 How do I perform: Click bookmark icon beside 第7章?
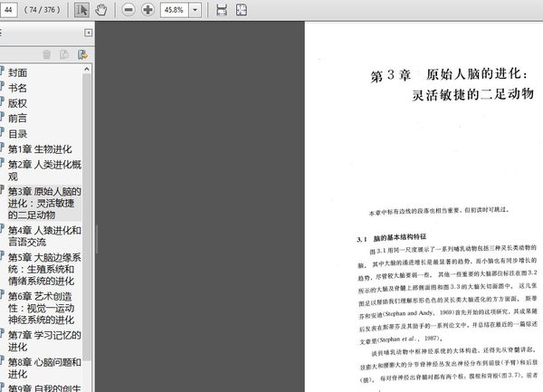click(x=2, y=333)
